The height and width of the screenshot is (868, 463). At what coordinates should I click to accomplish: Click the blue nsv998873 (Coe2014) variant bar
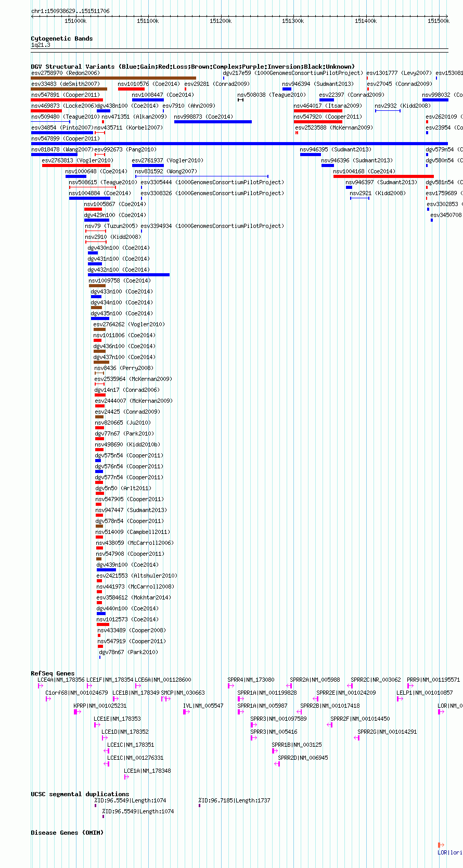213,122
